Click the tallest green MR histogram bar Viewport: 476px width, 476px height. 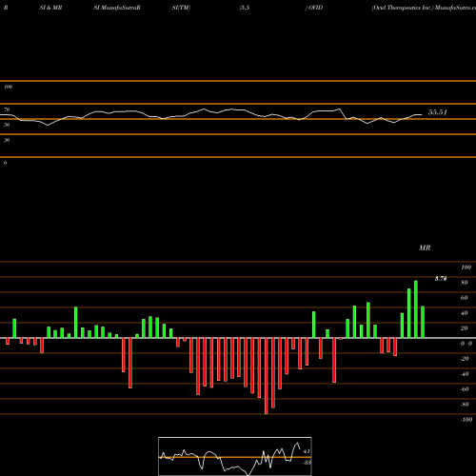point(416,309)
